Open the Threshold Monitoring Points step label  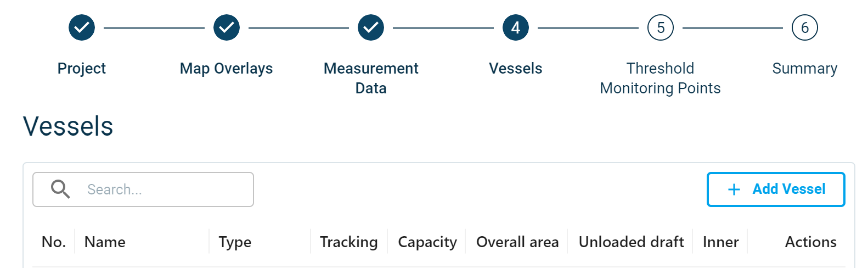click(x=660, y=78)
